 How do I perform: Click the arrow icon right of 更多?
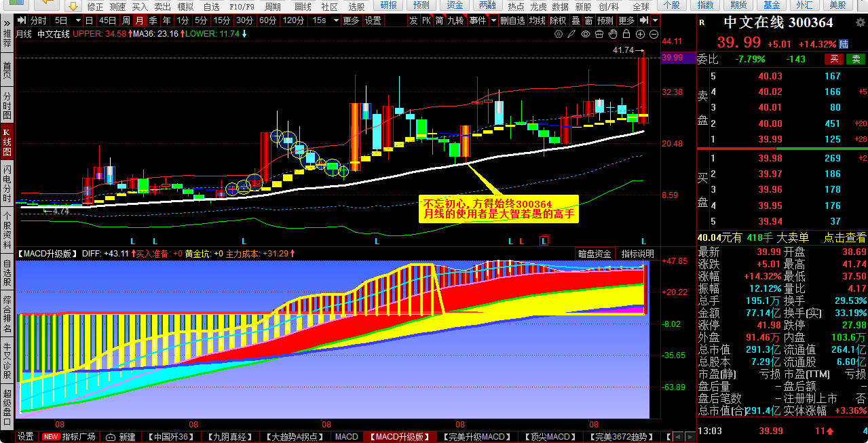tap(644, 20)
